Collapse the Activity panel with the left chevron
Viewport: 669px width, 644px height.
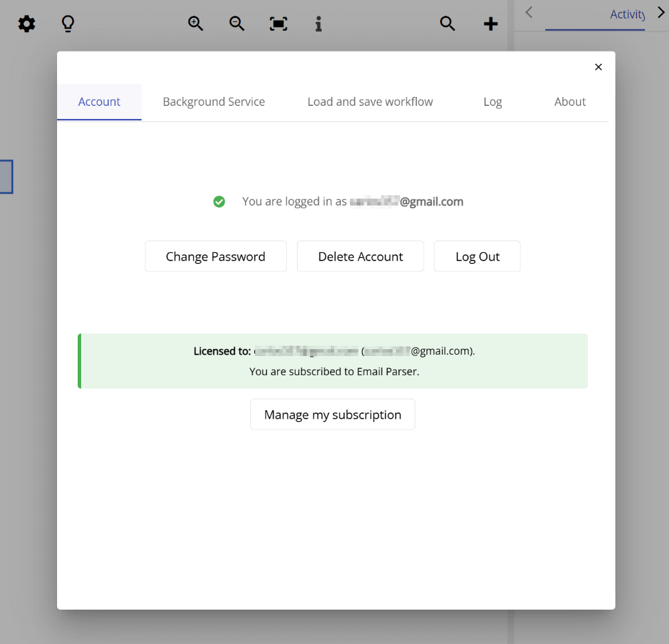click(x=529, y=12)
